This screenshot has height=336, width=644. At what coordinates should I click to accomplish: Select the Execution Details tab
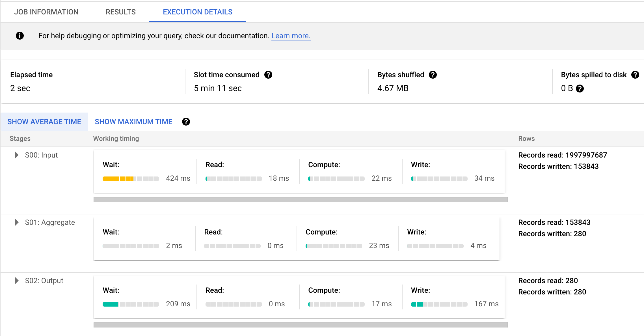pos(198,12)
